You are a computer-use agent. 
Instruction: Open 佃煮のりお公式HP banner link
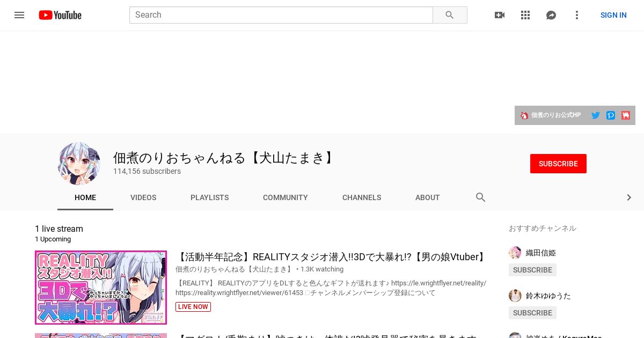(x=551, y=115)
